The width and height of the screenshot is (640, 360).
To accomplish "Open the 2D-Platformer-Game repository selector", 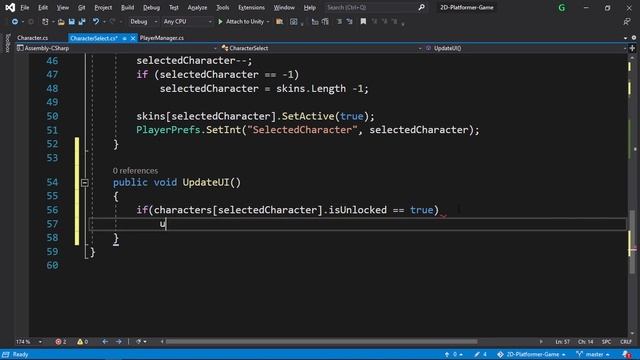I will [531, 354].
